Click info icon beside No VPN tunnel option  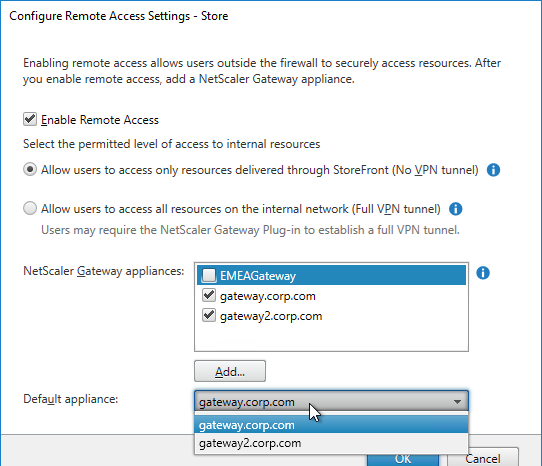click(493, 170)
